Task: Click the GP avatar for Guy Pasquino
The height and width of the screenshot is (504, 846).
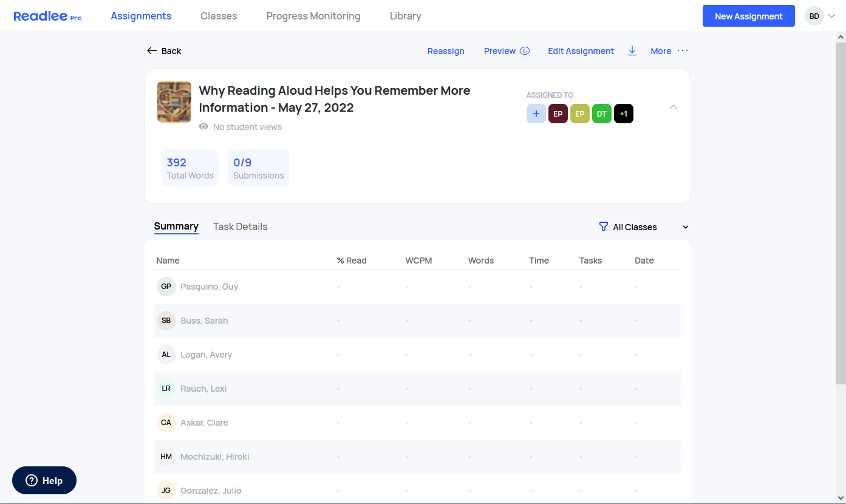Action: tap(166, 287)
